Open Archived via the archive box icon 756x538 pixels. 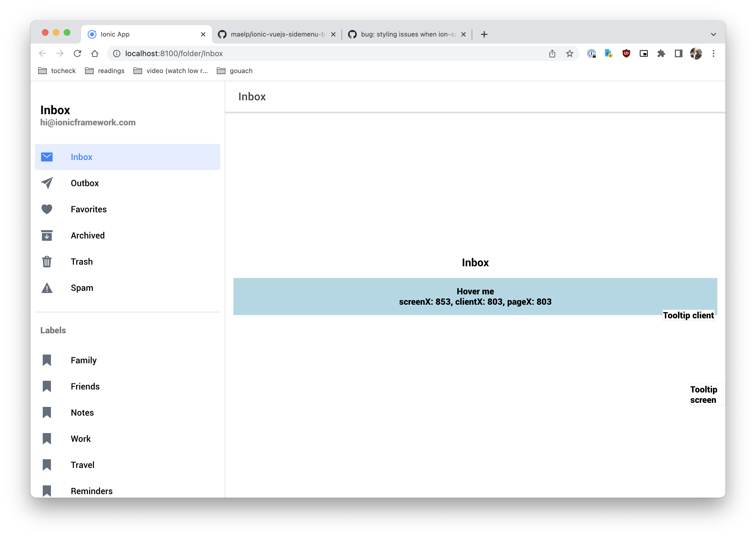click(47, 235)
